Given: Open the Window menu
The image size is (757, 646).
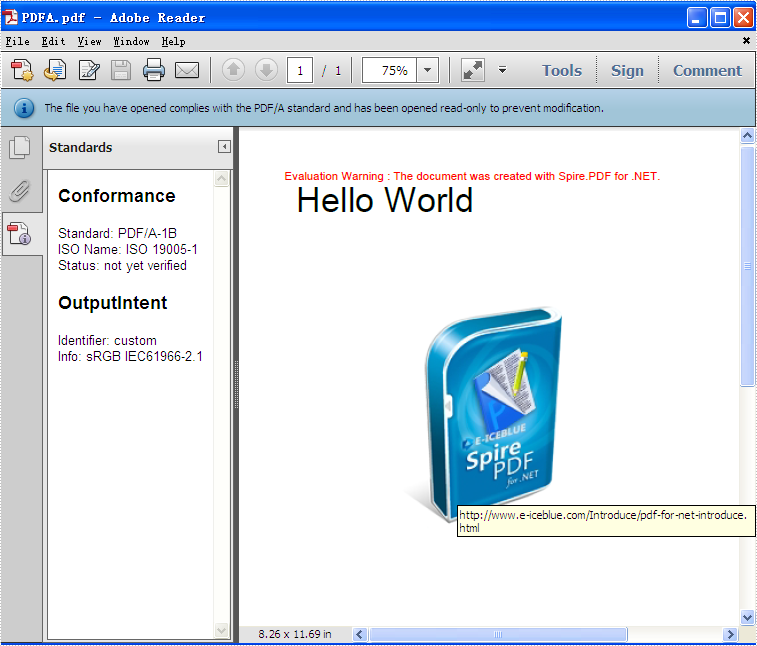Looking at the screenshot, I should click(131, 42).
